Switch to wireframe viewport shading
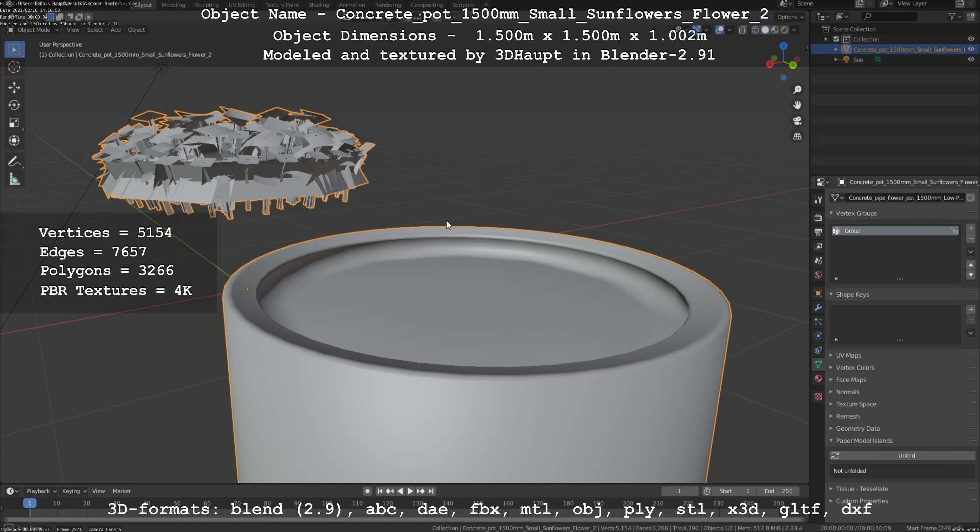Image resolution: width=980 pixels, height=532 pixels. 755,30
